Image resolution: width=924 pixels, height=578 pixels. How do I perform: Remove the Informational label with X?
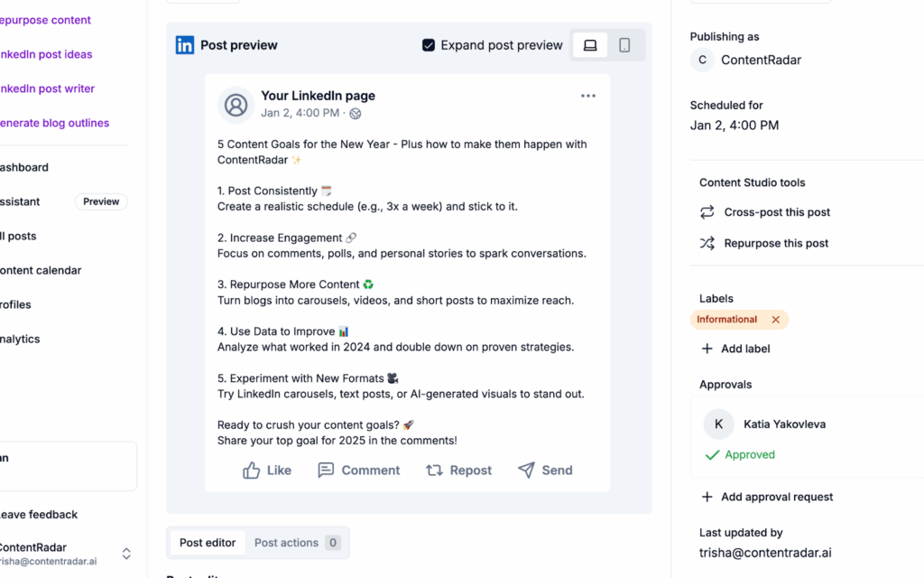(x=776, y=320)
